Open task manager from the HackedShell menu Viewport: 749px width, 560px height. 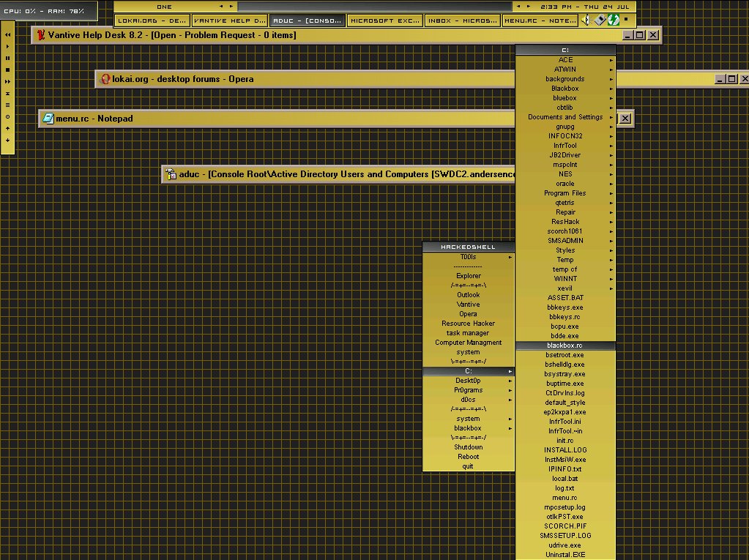point(468,333)
